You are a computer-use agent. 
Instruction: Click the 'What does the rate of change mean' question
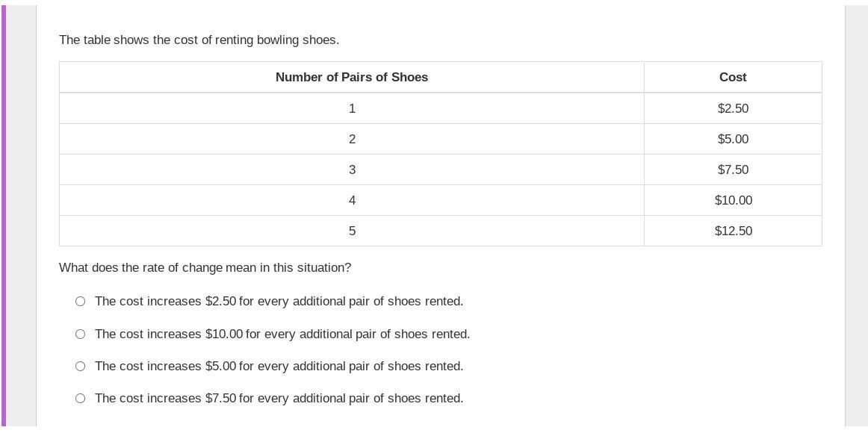205,268
